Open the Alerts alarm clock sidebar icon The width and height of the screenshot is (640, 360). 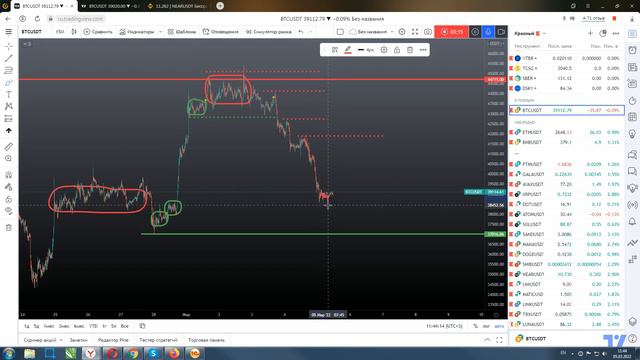[632, 50]
